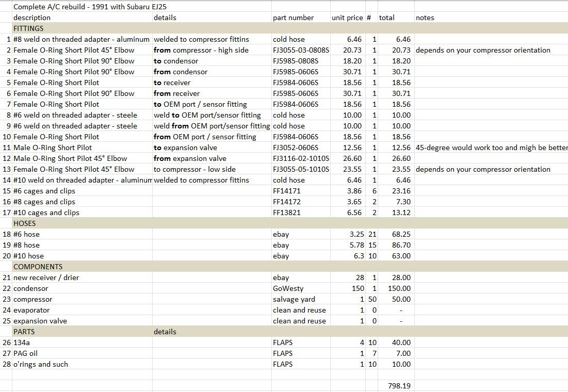Click the grand total cell 798.19
Screen dimensions: 568x392
(x=399, y=386)
